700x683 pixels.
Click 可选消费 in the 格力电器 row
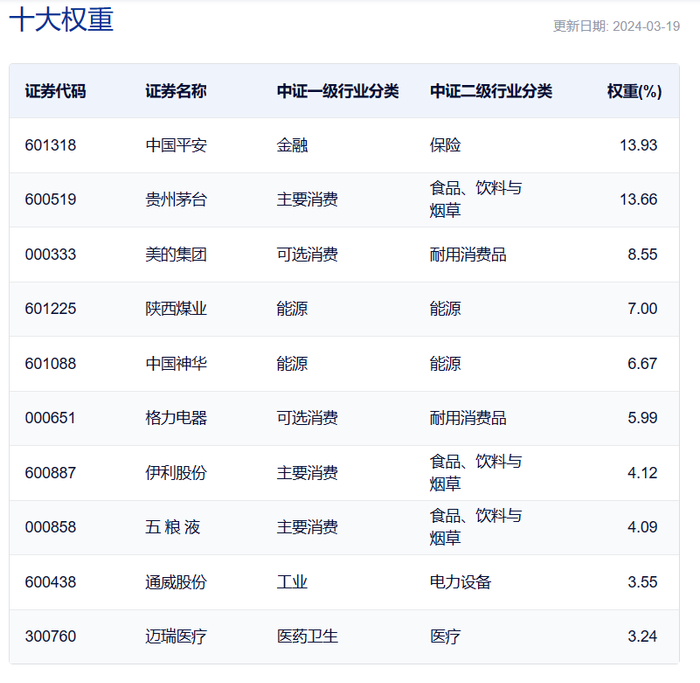(307, 418)
